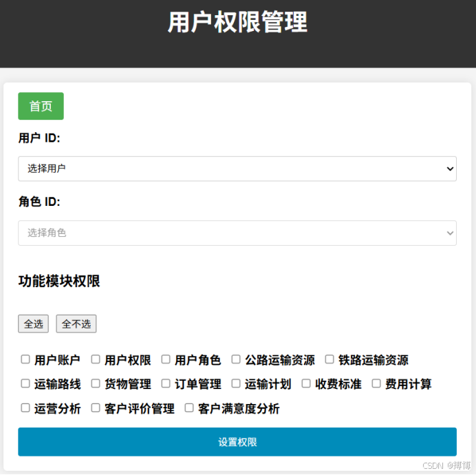Check the 费用计算 checkbox
Screen dimensions: 476x475
click(376, 383)
